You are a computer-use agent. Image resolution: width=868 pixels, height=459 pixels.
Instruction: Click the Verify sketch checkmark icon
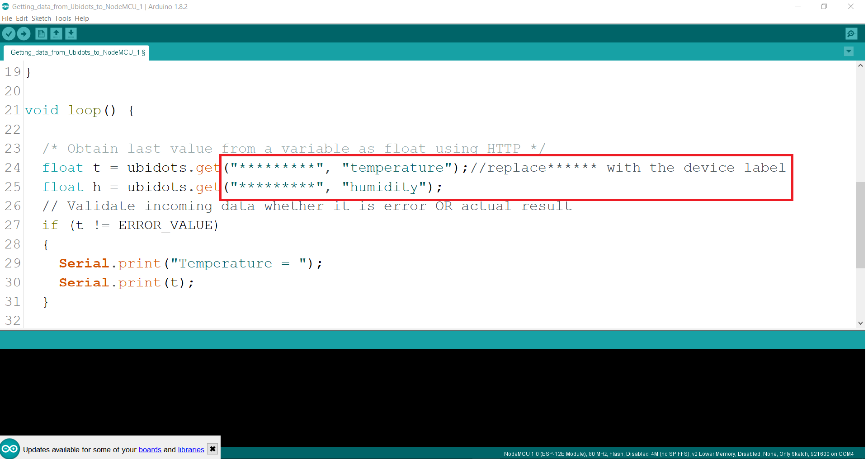[9, 33]
